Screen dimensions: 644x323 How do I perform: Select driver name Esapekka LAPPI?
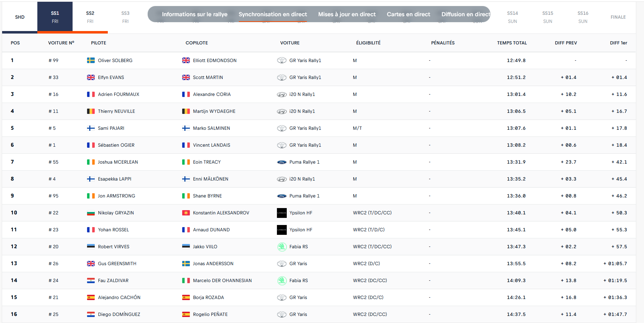tap(114, 179)
